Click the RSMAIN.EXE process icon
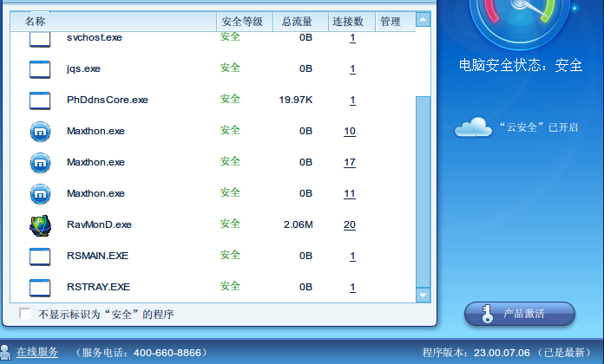This screenshot has height=364, width=604. point(40,257)
